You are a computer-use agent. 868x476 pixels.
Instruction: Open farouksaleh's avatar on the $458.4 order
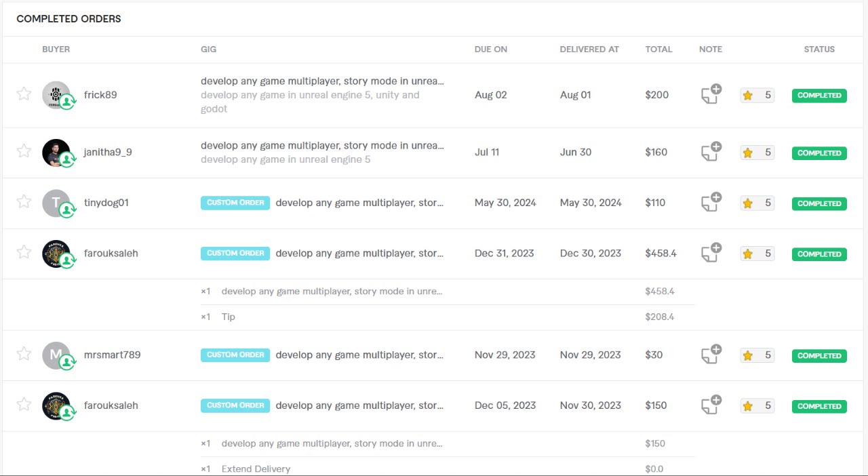pyautogui.click(x=56, y=254)
